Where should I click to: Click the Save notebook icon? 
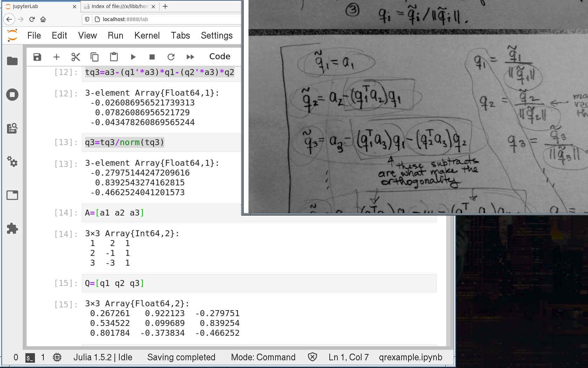click(37, 57)
